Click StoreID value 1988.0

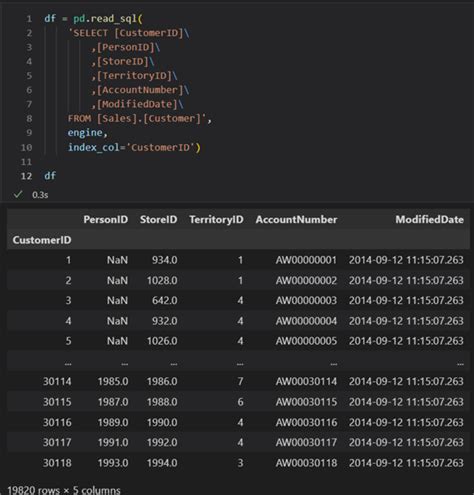[162, 402]
